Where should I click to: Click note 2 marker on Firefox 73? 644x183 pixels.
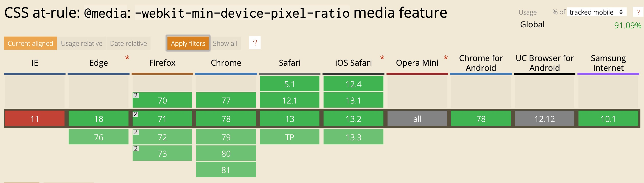136,148
